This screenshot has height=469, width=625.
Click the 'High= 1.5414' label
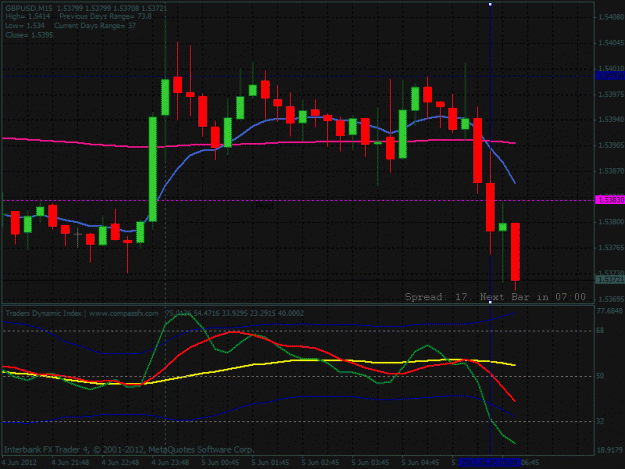point(28,17)
